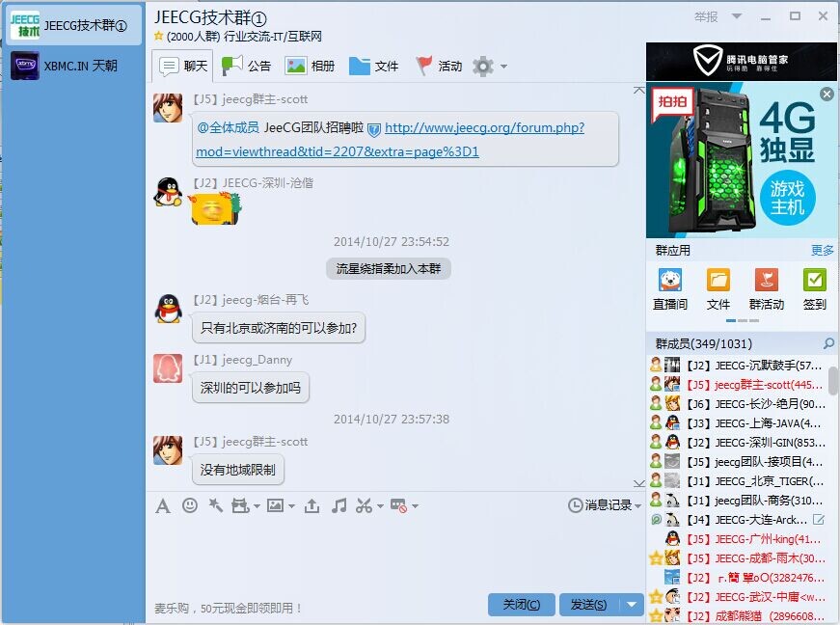The height and width of the screenshot is (625, 840).
Task: Click the avatar of jeecg-烟台-再飞
Action: coord(168,308)
